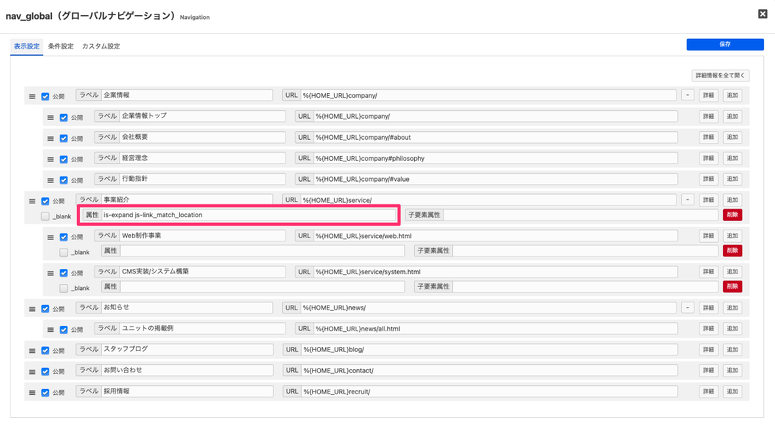Enable _blank checkbox under 事業紹介
775x427 pixels.
(45, 216)
